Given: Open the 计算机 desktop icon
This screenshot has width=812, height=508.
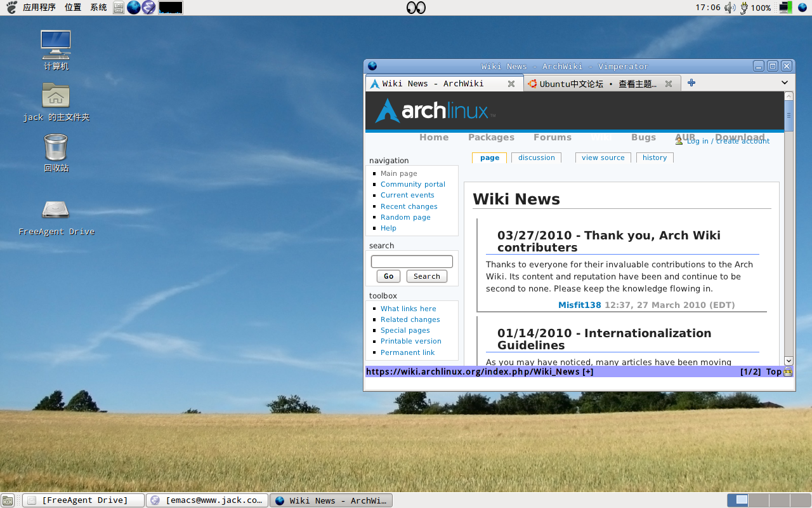Looking at the screenshot, I should click(x=56, y=50).
